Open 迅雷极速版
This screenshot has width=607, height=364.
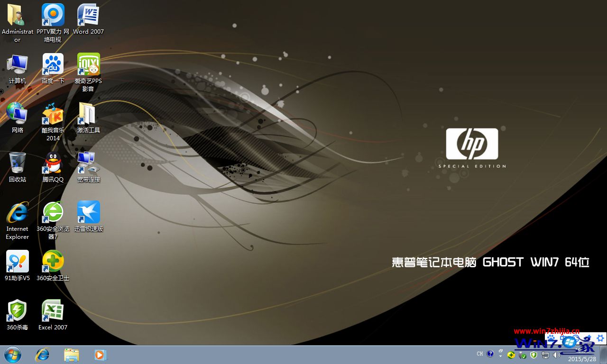pyautogui.click(x=88, y=212)
